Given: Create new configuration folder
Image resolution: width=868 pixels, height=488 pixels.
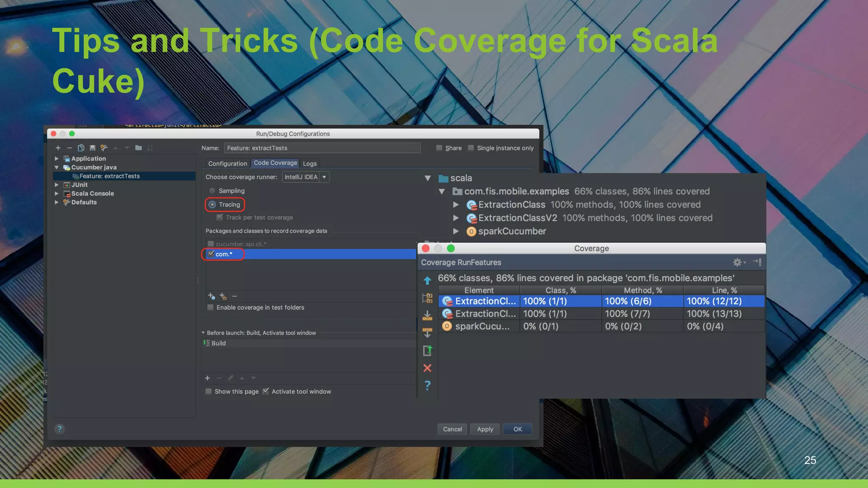Looking at the screenshot, I should tap(138, 148).
